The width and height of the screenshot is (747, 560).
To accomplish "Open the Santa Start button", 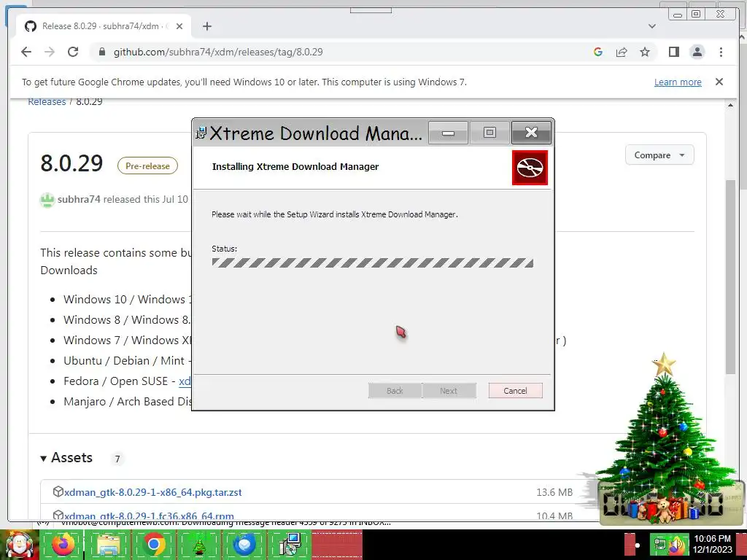I will click(19, 545).
